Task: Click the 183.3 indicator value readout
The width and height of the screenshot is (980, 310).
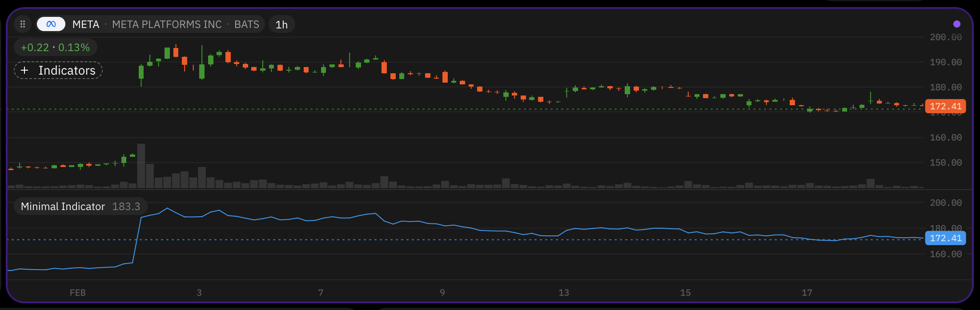Action: [126, 207]
